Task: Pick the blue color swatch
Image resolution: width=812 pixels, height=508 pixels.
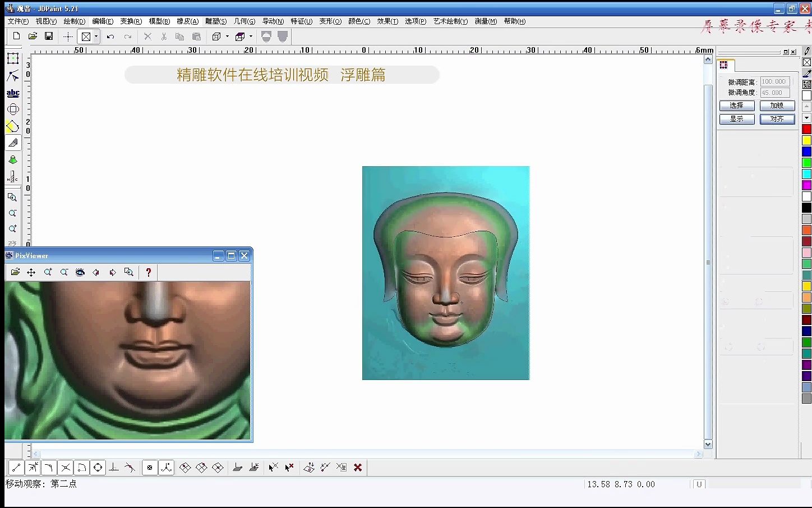Action: tap(806, 152)
